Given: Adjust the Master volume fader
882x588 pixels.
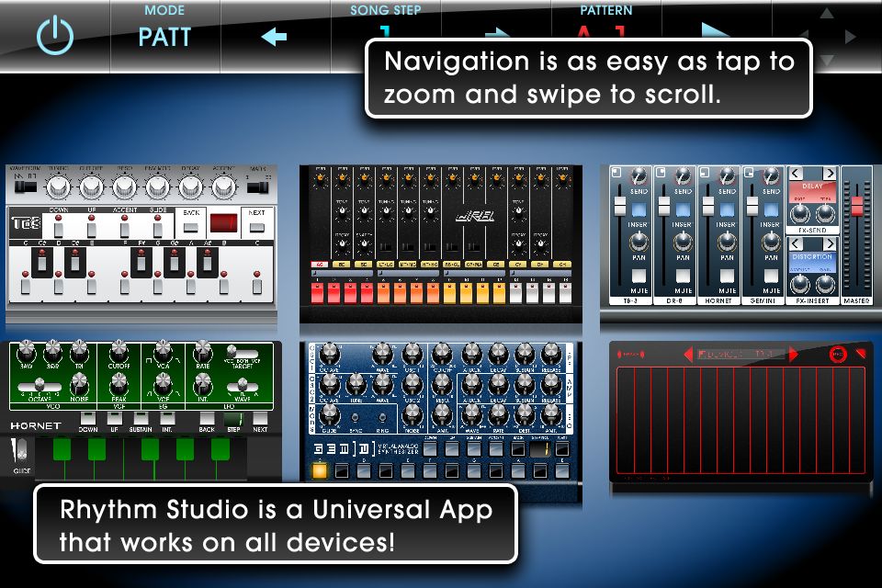Looking at the screenshot, I should pyautogui.click(x=856, y=206).
